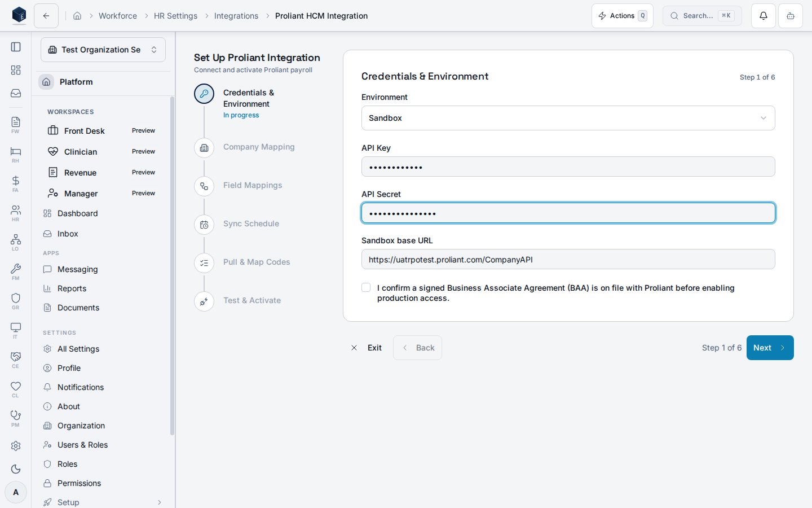Open the Actions menu
Screen dimensions: 812x508
pos(622,16)
